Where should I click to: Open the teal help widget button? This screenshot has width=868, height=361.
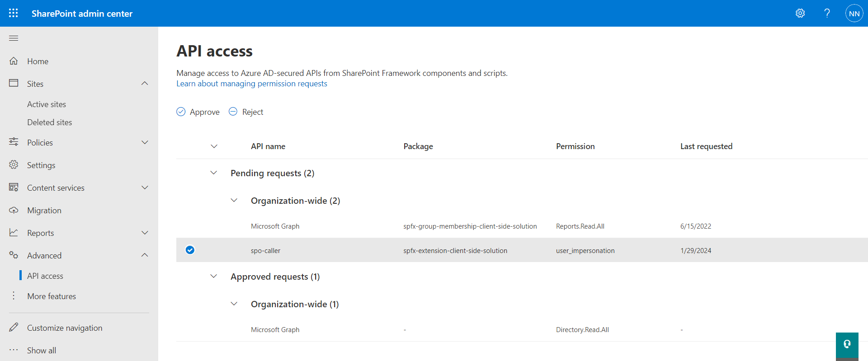(x=847, y=344)
